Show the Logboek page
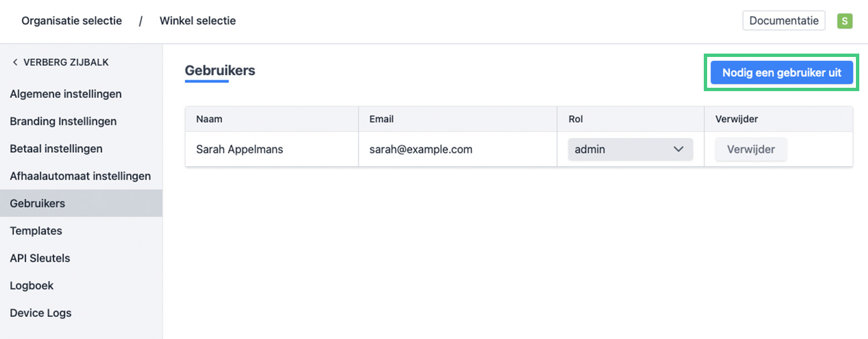This screenshot has width=868, height=339. [32, 286]
